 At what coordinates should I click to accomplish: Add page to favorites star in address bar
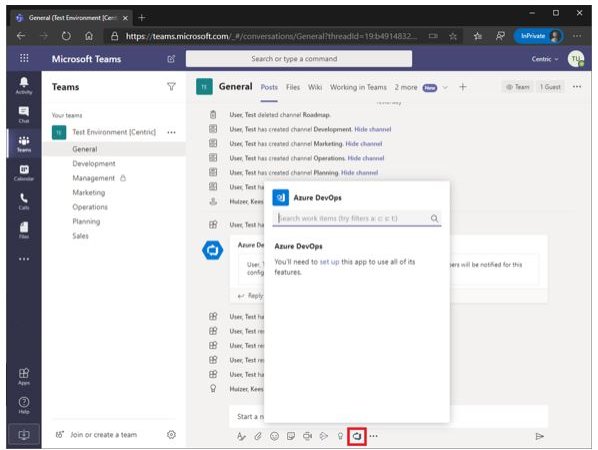pos(453,36)
